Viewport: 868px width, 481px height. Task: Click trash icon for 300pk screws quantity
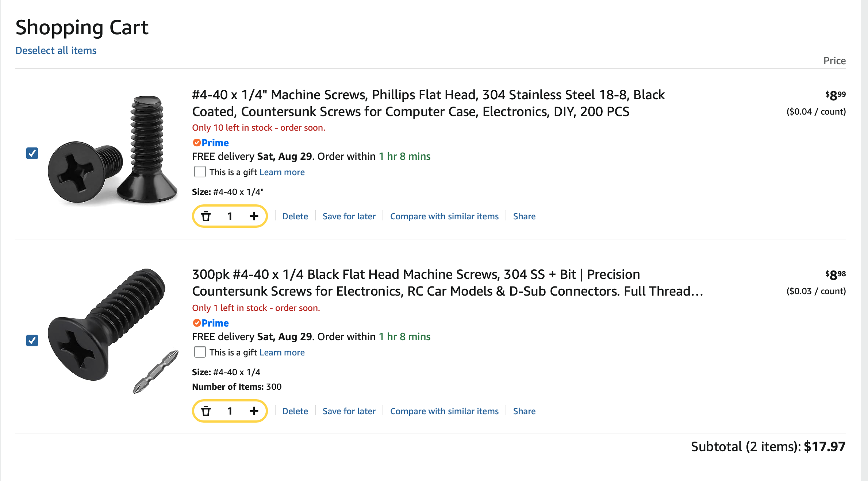point(206,411)
